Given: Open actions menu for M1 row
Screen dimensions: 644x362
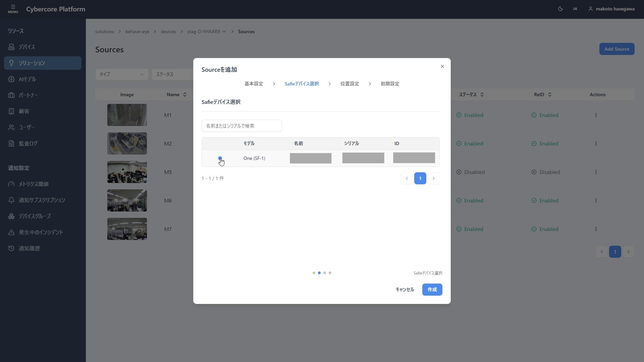Looking at the screenshot, I should (x=596, y=115).
